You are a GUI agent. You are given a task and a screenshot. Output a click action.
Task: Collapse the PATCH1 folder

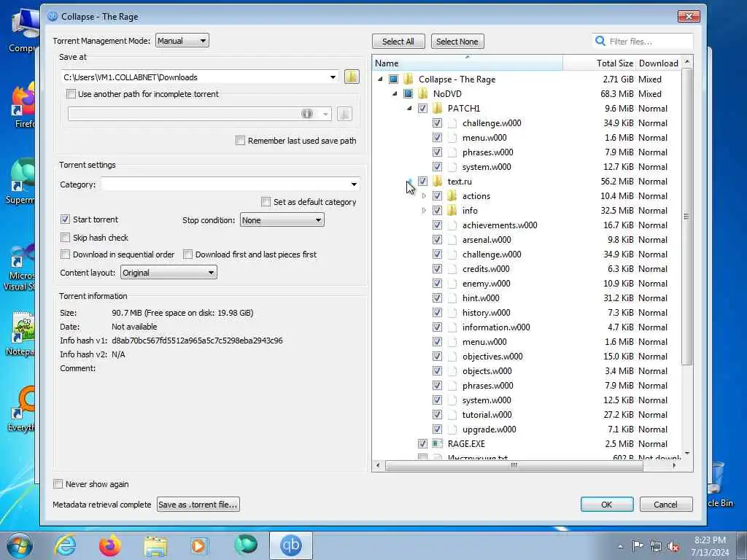pos(409,108)
